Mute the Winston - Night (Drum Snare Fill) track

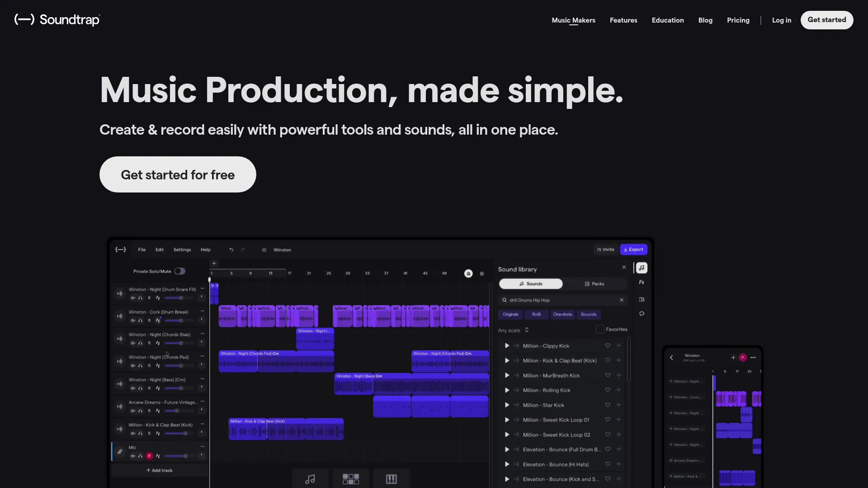[133, 298]
